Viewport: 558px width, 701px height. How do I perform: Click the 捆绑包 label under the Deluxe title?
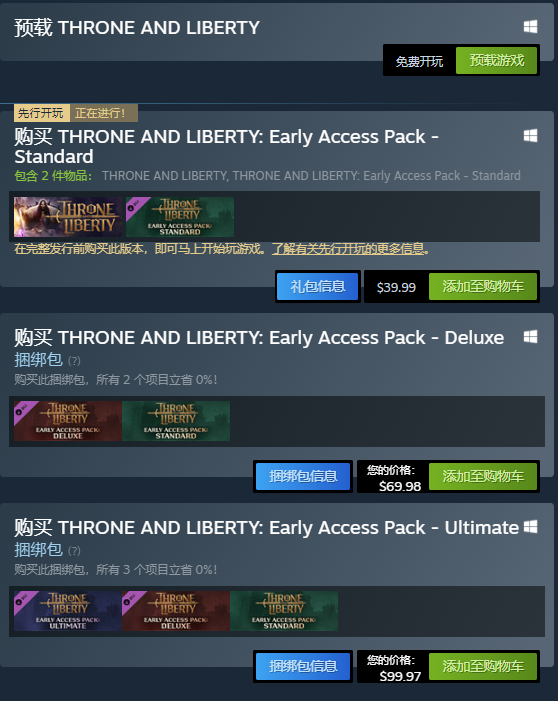[x=38, y=359]
